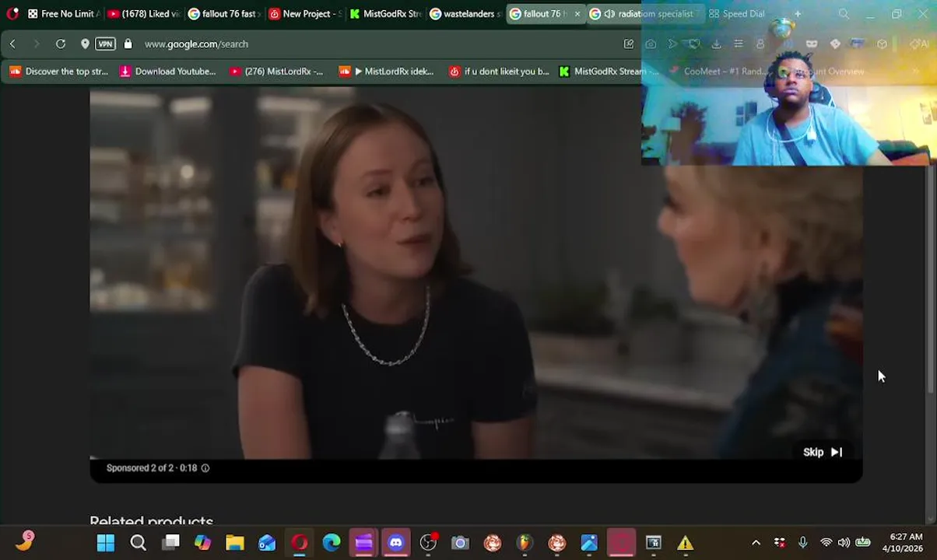
Task: Switch to the fallout 76 fast tab
Action: [223, 14]
